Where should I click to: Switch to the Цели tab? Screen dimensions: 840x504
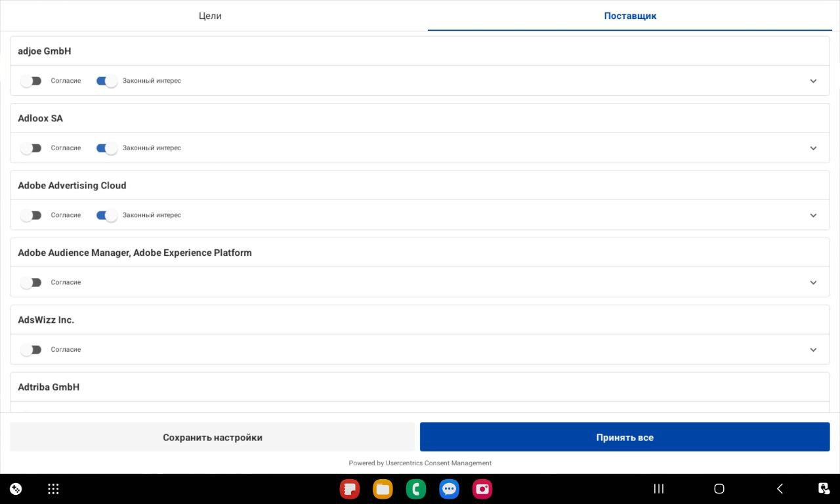[210, 16]
